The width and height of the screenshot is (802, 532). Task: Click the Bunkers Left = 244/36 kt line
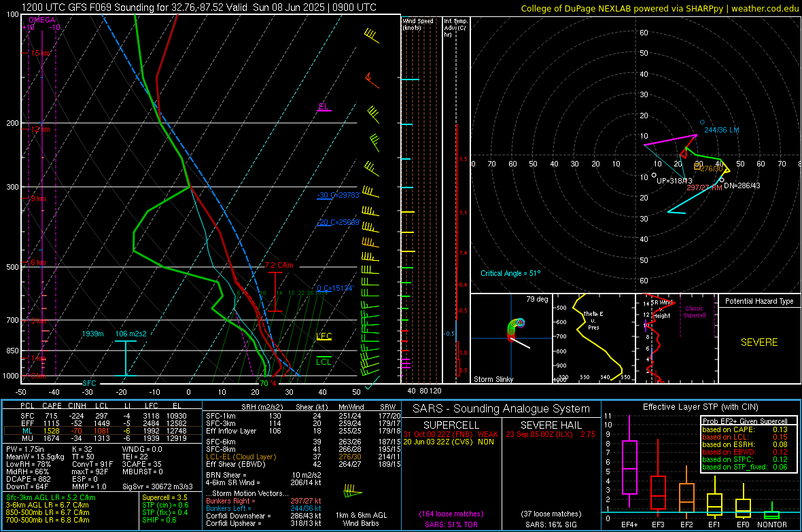point(264,508)
